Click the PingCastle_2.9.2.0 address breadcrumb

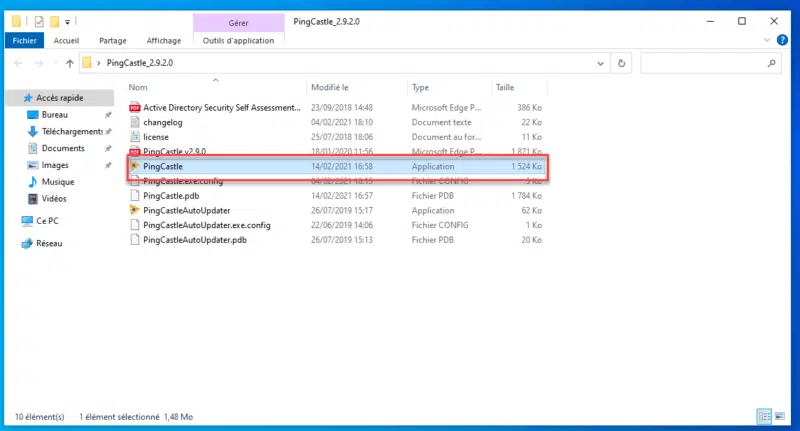point(140,63)
